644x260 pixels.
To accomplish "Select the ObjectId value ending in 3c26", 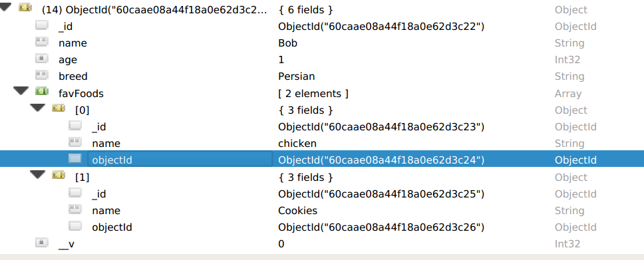I will coord(381,227).
